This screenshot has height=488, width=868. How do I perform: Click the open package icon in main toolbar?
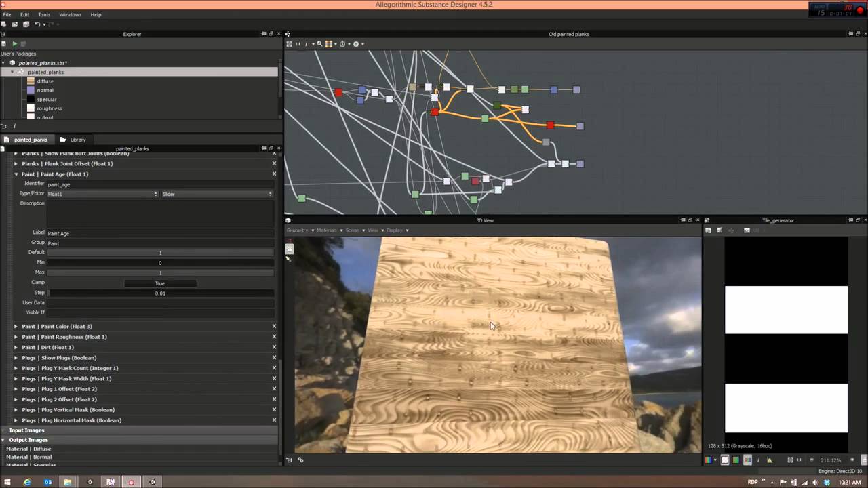14,24
